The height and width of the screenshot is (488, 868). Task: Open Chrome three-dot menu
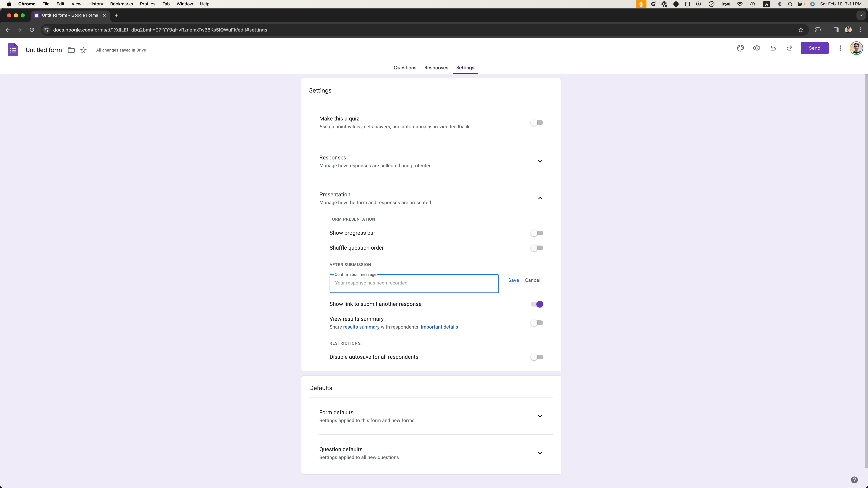coord(861,30)
